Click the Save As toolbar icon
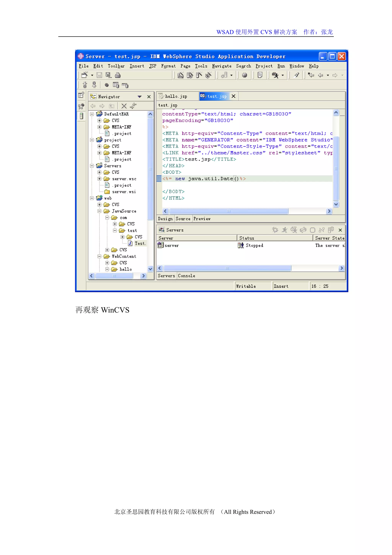392x555 pixels. point(108,75)
